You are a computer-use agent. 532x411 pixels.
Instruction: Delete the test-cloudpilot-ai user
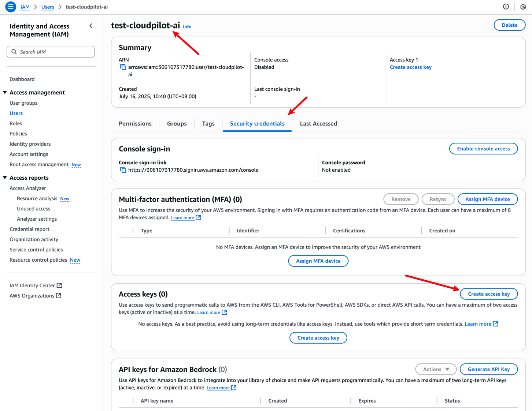pyautogui.click(x=509, y=25)
